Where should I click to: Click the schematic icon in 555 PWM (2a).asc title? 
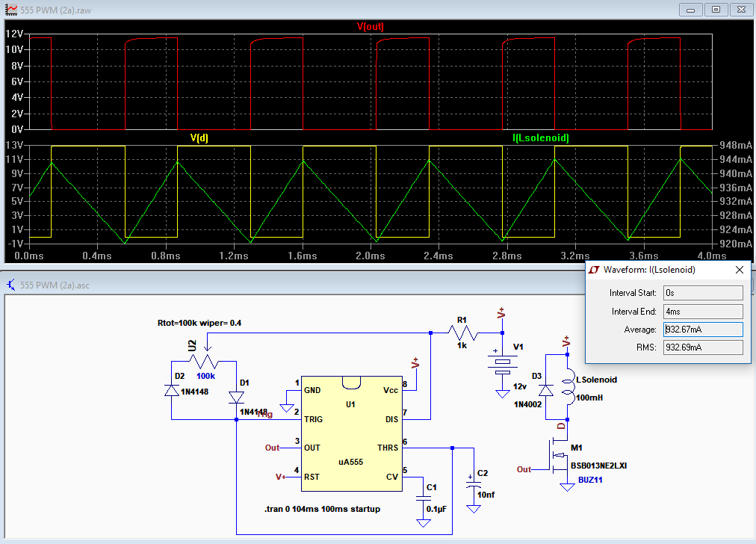click(x=10, y=285)
